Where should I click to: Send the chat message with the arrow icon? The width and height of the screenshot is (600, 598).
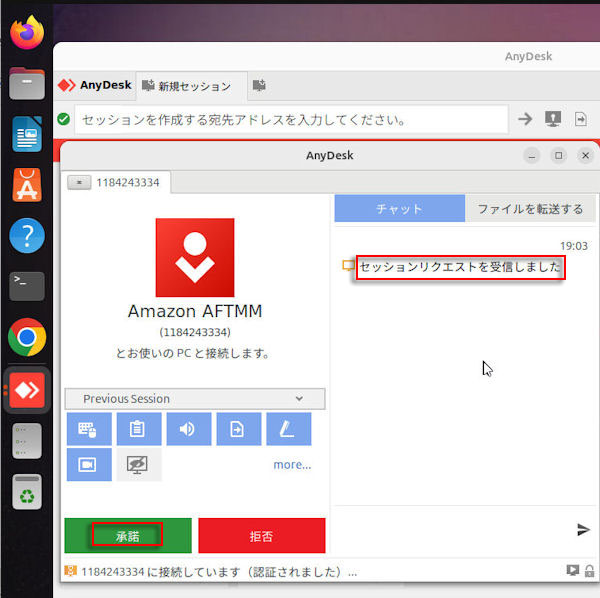[x=583, y=530]
